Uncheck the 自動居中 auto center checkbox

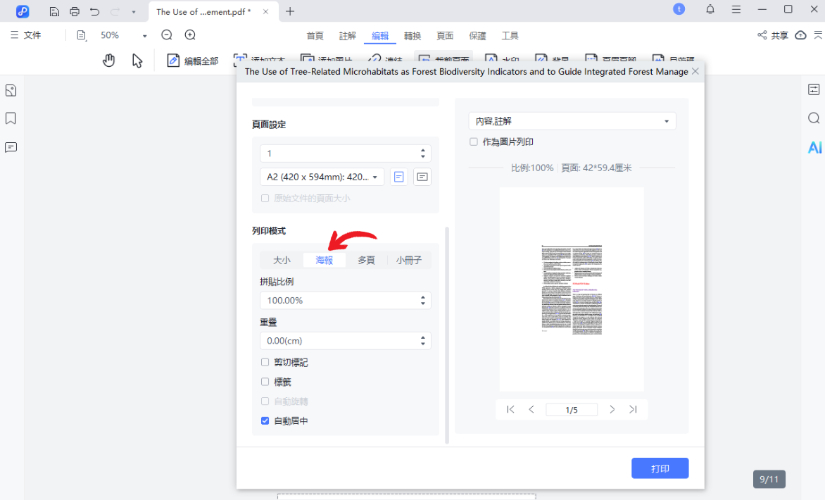pyautogui.click(x=265, y=421)
